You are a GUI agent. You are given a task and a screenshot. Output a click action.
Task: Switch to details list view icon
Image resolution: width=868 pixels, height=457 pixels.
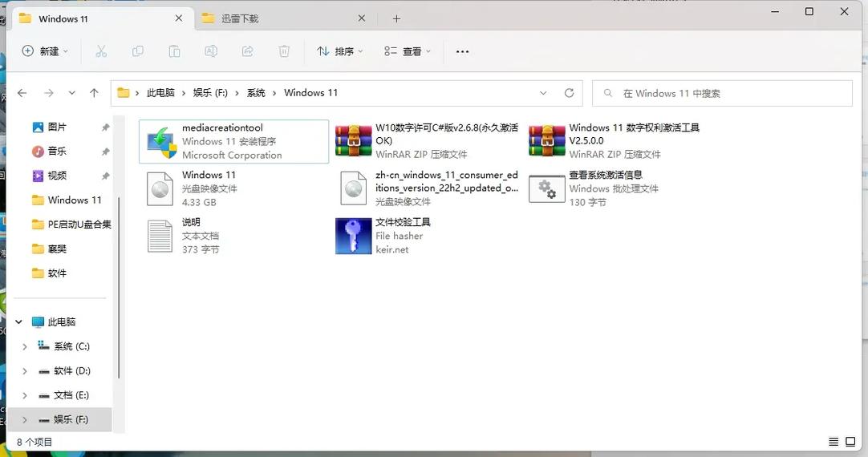tap(834, 442)
